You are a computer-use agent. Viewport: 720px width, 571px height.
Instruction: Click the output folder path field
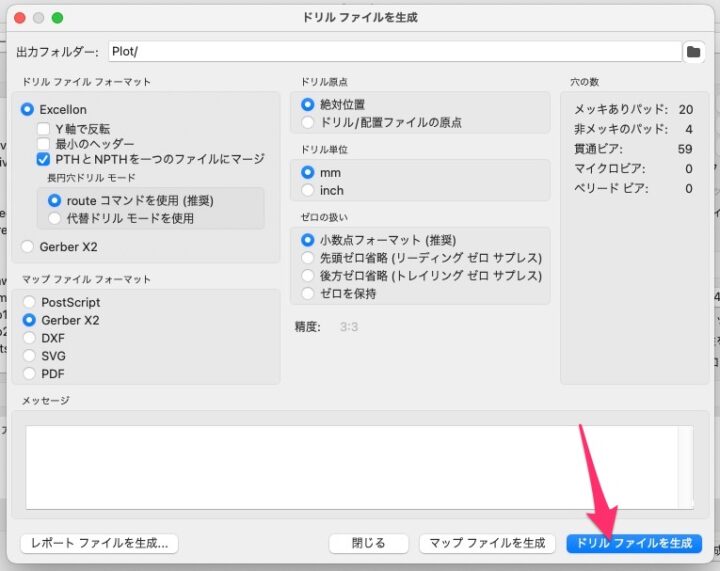[x=394, y=52]
